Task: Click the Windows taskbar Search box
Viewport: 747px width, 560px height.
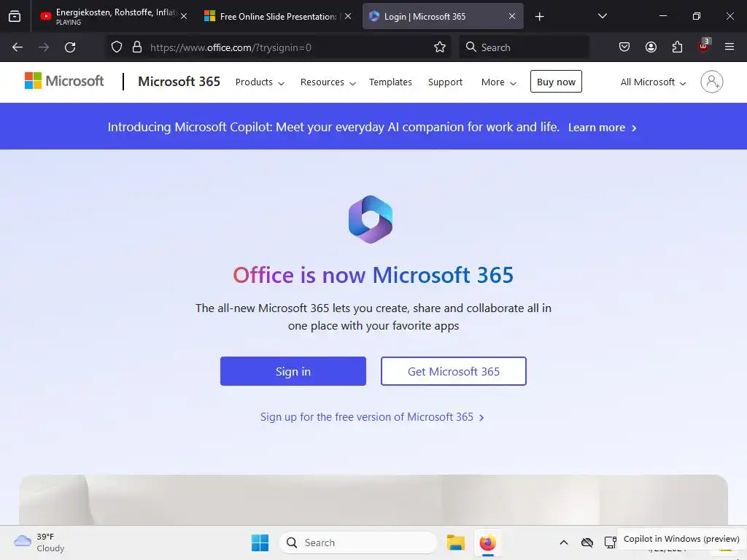Action: [357, 542]
